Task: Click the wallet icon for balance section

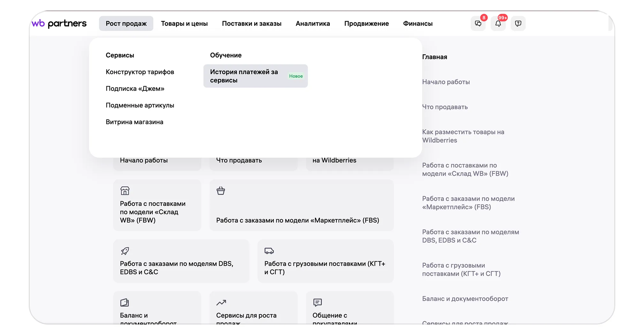Action: pos(125,302)
